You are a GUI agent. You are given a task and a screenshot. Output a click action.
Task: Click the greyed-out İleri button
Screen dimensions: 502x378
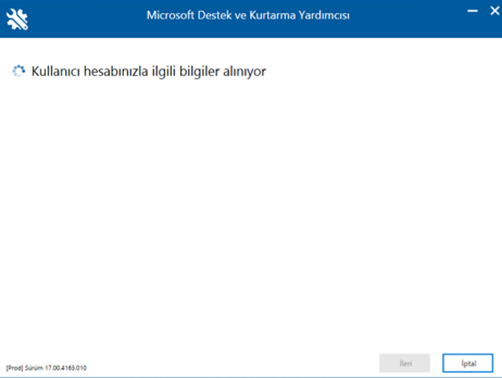point(405,363)
